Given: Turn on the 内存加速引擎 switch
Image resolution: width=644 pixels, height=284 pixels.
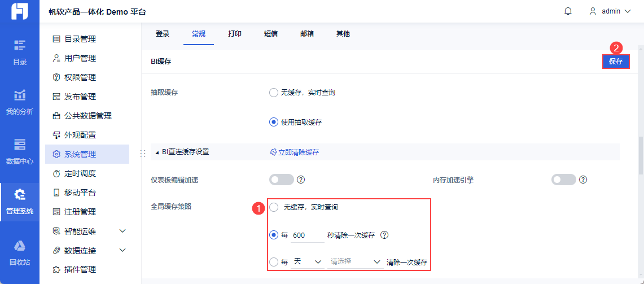Looking at the screenshot, I should click(x=563, y=180).
